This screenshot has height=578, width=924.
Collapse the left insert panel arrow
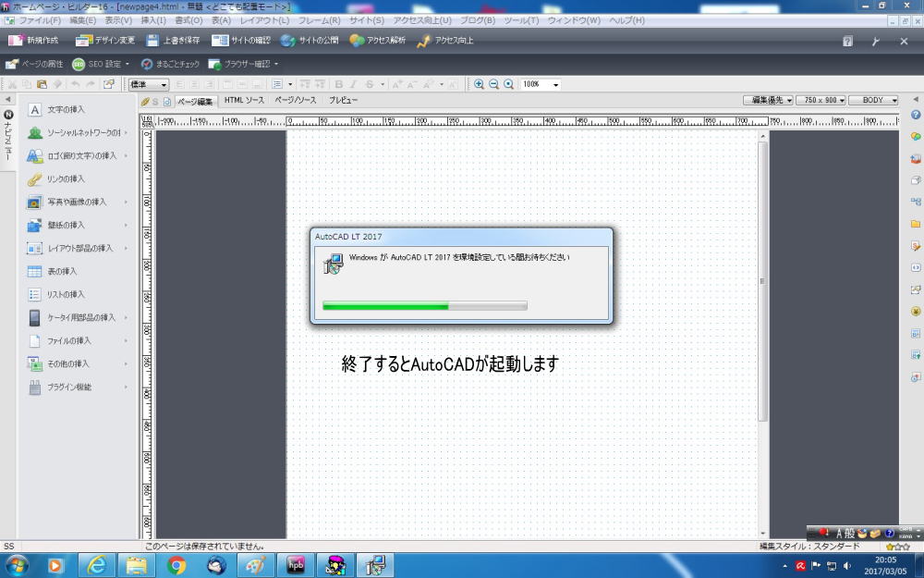(x=7, y=99)
